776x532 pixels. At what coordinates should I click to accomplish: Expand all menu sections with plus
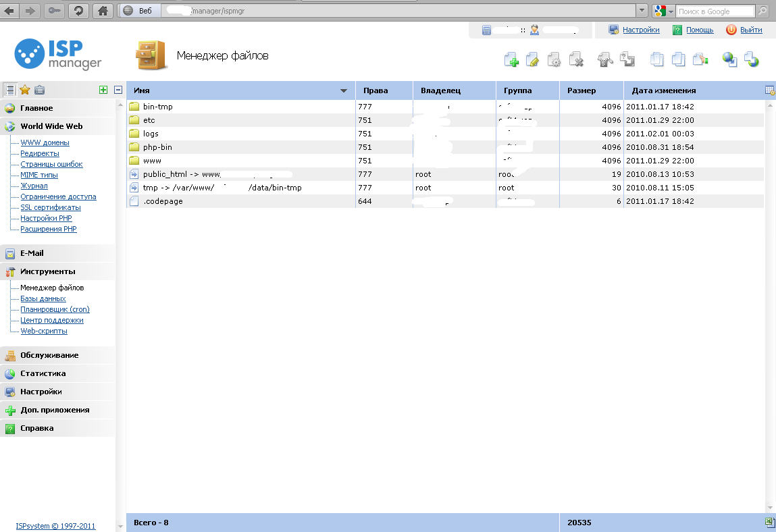tap(103, 90)
